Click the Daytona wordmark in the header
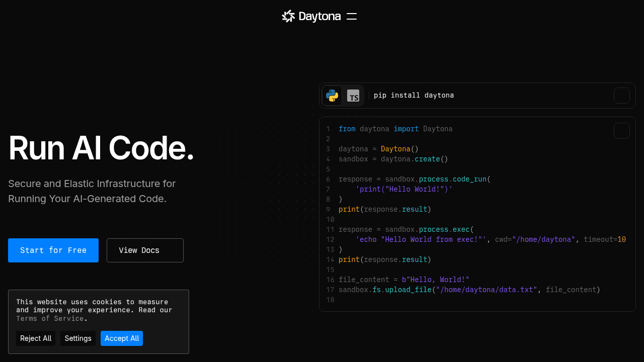This screenshot has height=362, width=644. tap(319, 16)
